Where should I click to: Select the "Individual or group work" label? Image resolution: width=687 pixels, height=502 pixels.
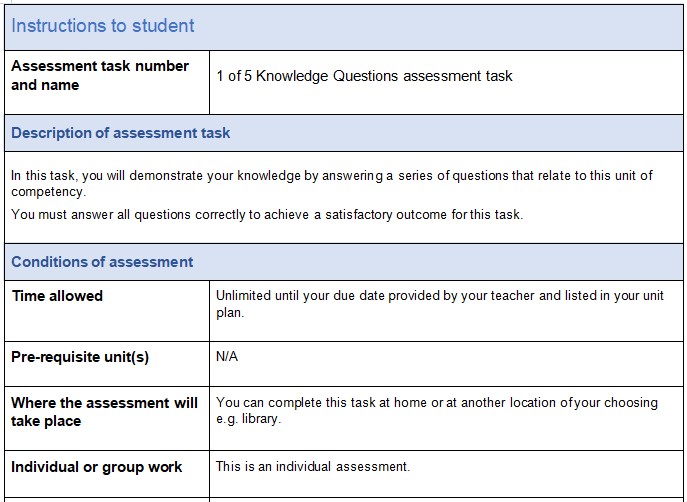pyautogui.click(x=96, y=467)
